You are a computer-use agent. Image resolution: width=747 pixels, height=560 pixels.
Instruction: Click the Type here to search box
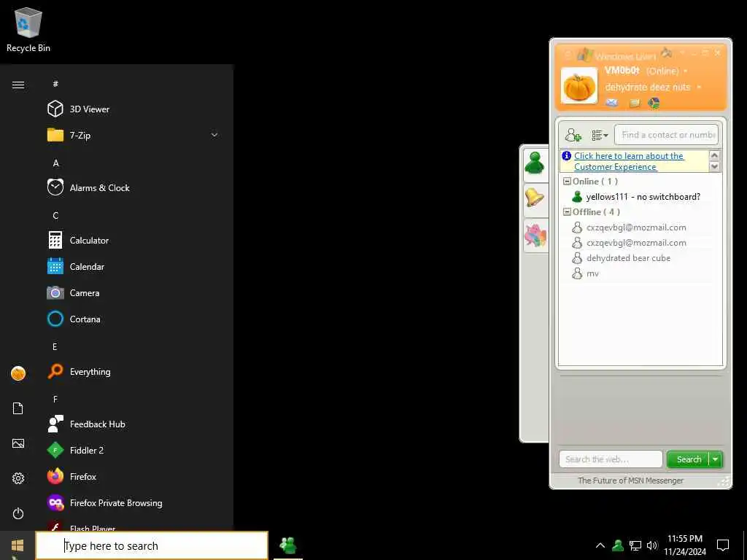tap(152, 545)
